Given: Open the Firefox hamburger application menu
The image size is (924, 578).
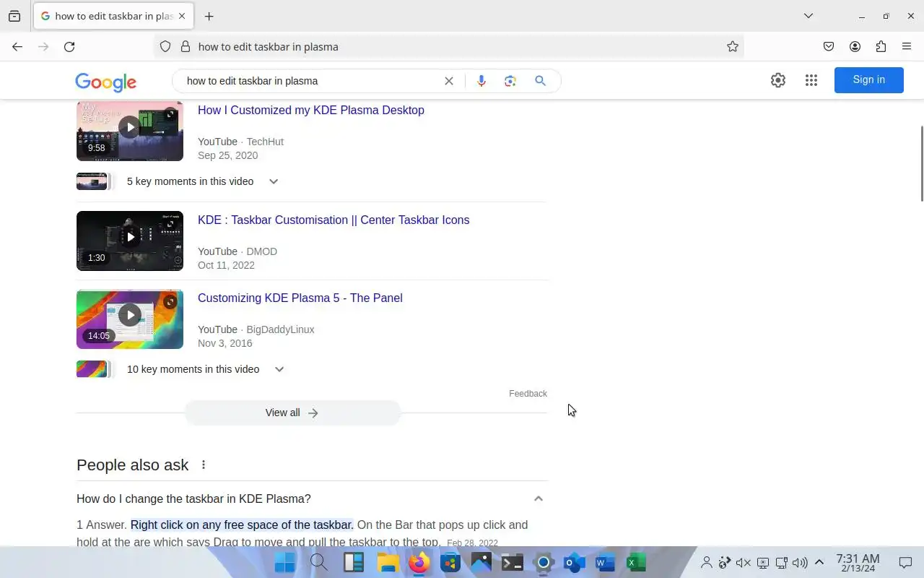Looking at the screenshot, I should click(x=907, y=47).
